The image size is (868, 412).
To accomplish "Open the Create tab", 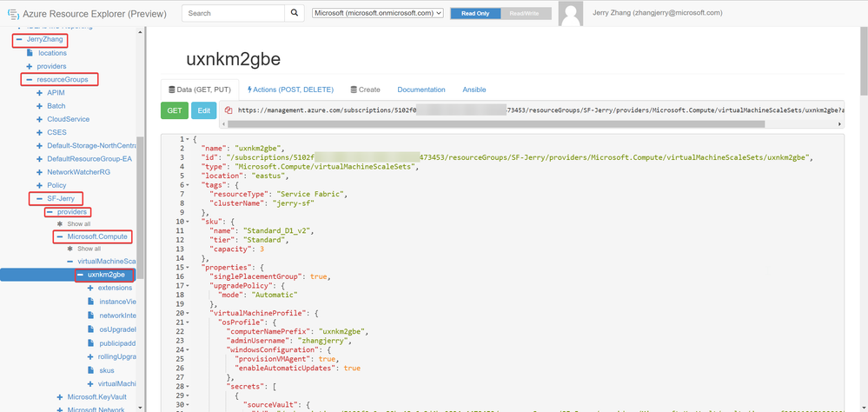I will tap(365, 90).
